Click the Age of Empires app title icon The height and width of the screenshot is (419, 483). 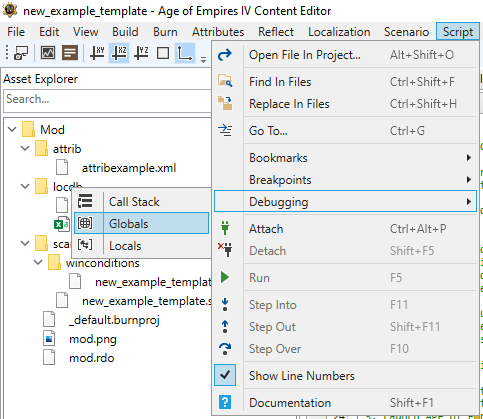[x=10, y=11]
